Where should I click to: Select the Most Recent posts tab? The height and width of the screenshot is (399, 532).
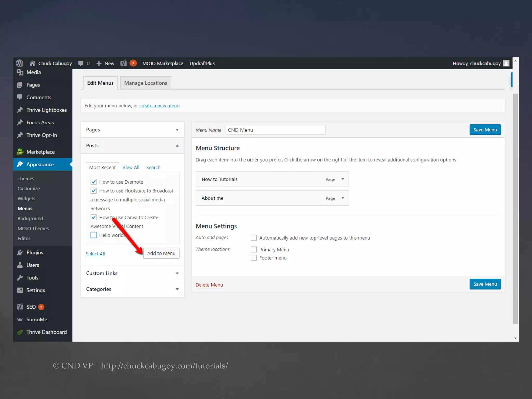(102, 168)
